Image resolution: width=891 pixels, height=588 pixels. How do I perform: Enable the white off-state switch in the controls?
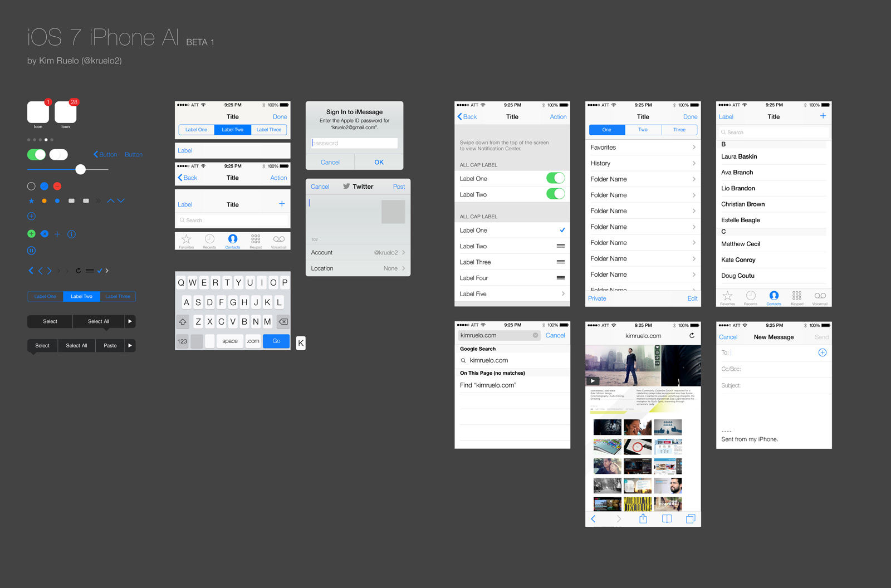click(x=58, y=154)
